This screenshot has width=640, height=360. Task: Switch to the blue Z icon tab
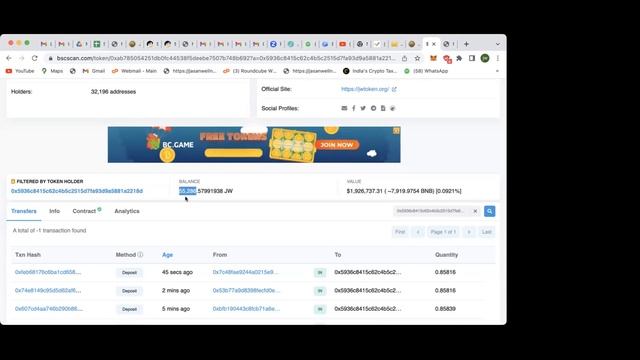coord(273,44)
